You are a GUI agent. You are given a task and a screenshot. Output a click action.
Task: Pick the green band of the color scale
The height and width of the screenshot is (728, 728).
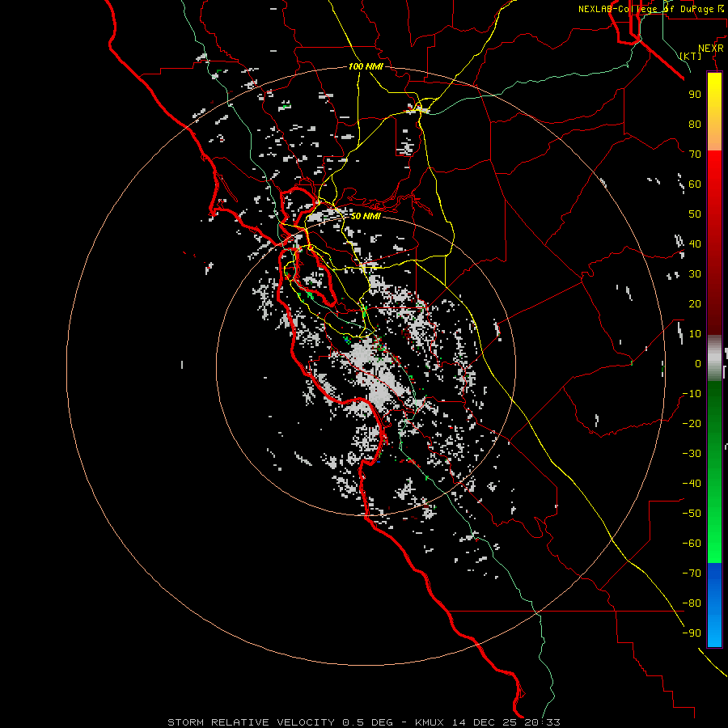pos(714,472)
